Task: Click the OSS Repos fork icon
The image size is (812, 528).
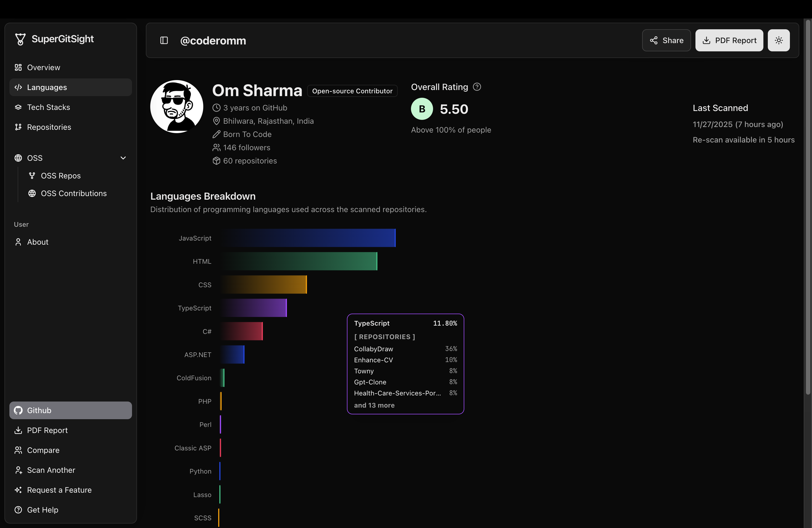Action: pos(32,176)
